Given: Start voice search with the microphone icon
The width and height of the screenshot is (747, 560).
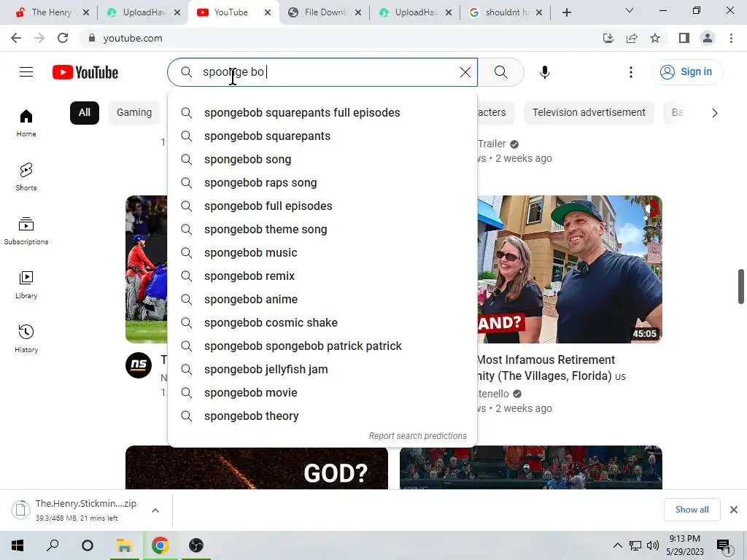Looking at the screenshot, I should point(544,72).
